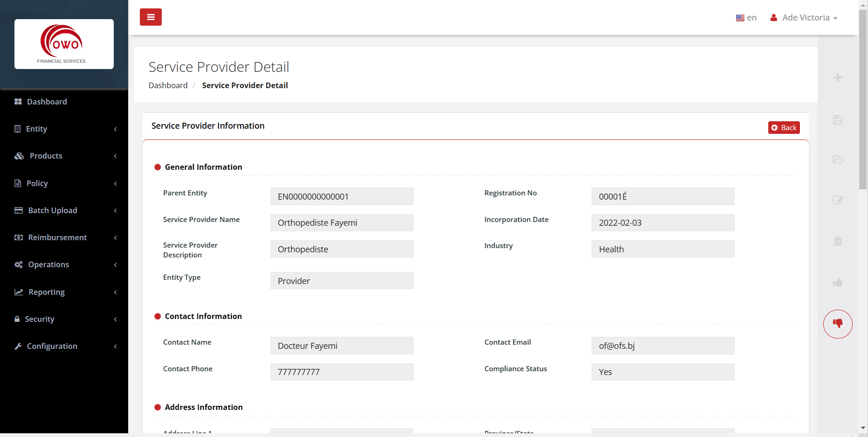Screen dimensions: 868x437
Task: Click the Compliance Status field showing Yes
Action: (x=663, y=372)
